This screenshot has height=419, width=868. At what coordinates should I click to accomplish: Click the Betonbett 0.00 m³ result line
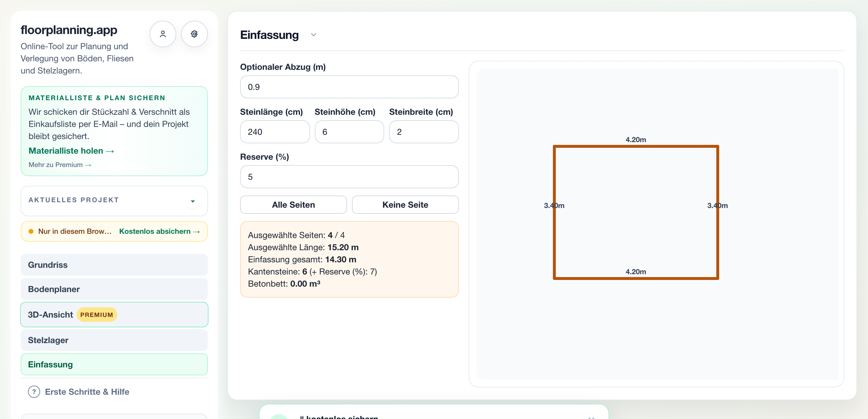tap(284, 284)
